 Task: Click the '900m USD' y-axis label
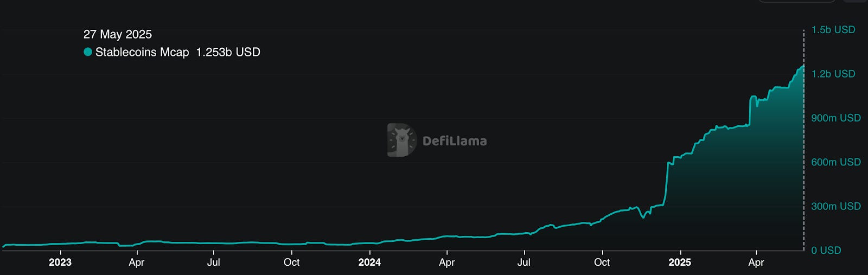(836, 118)
